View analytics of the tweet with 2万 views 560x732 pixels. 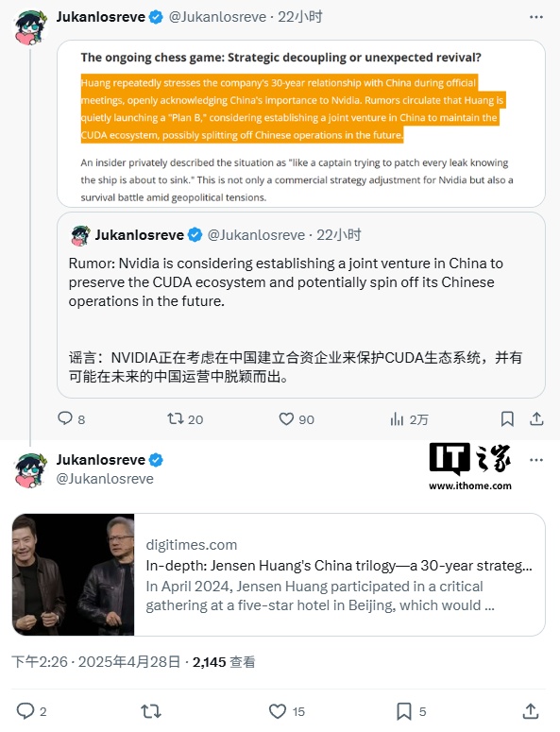pos(409,419)
